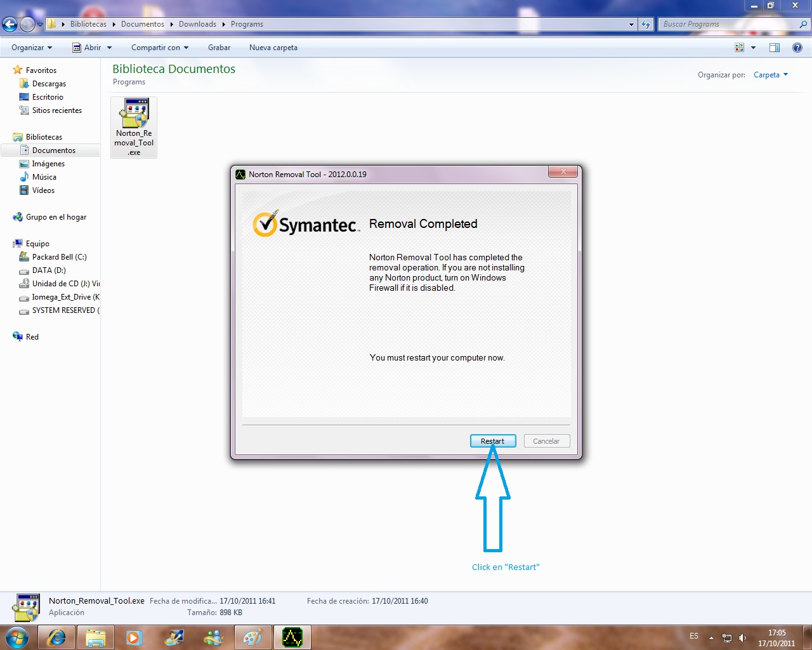The height and width of the screenshot is (650, 812).
Task: Click the Norton Removal Tool taskbar icon
Action: [x=292, y=637]
